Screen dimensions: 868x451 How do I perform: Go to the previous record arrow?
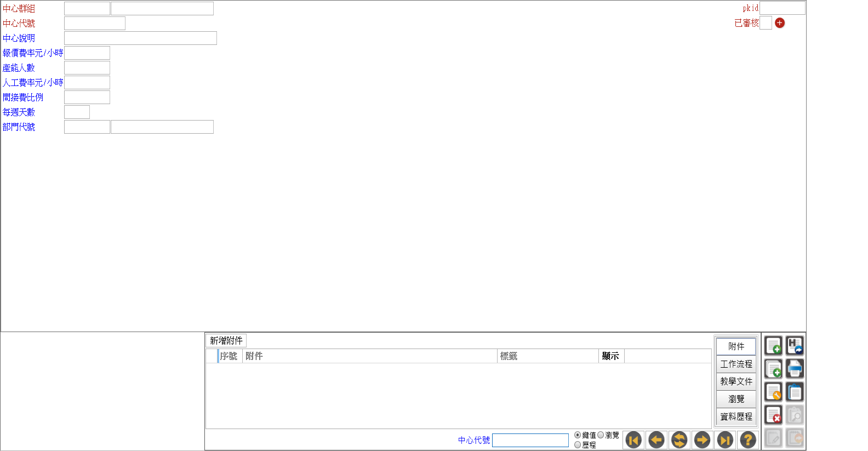tap(656, 440)
